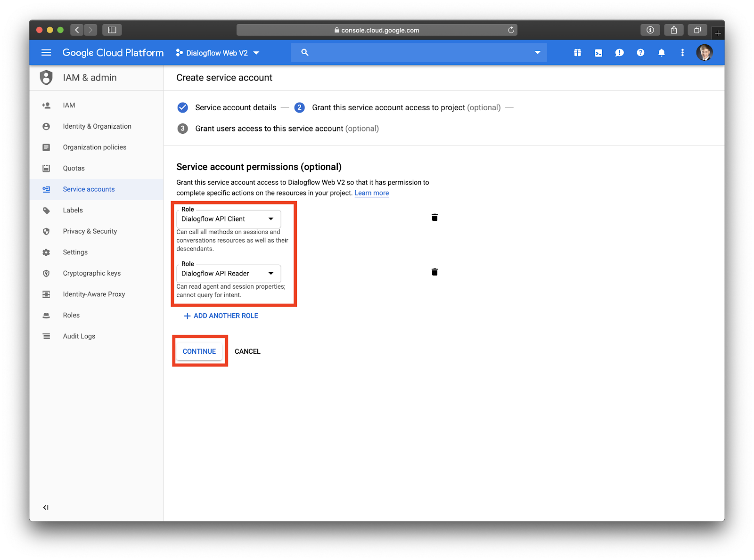
Task: Click the Identity-Aware Proxy icon
Action: point(46,294)
